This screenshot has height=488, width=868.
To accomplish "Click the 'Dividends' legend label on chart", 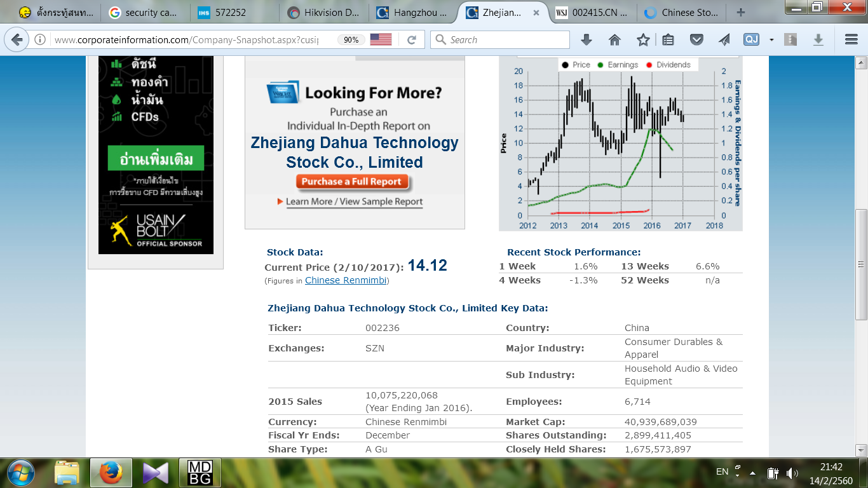I will point(674,65).
